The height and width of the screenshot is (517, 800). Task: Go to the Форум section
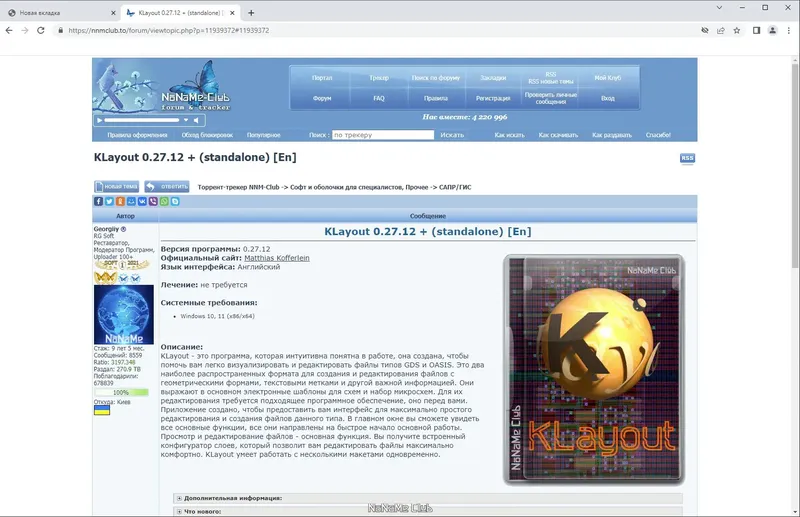322,98
